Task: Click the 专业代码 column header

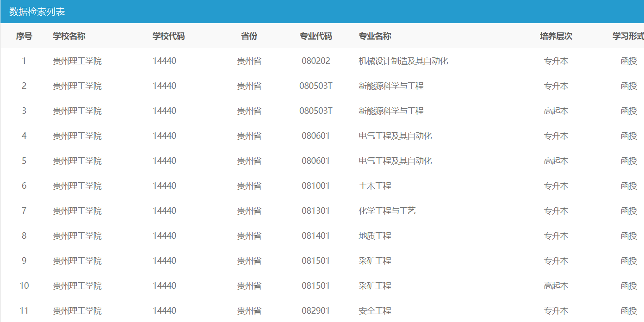Action: pyautogui.click(x=316, y=36)
